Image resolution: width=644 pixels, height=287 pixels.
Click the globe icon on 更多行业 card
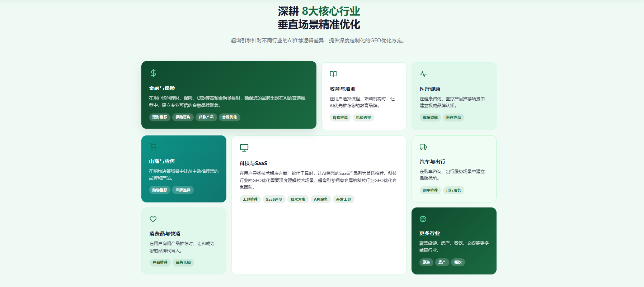point(423,219)
